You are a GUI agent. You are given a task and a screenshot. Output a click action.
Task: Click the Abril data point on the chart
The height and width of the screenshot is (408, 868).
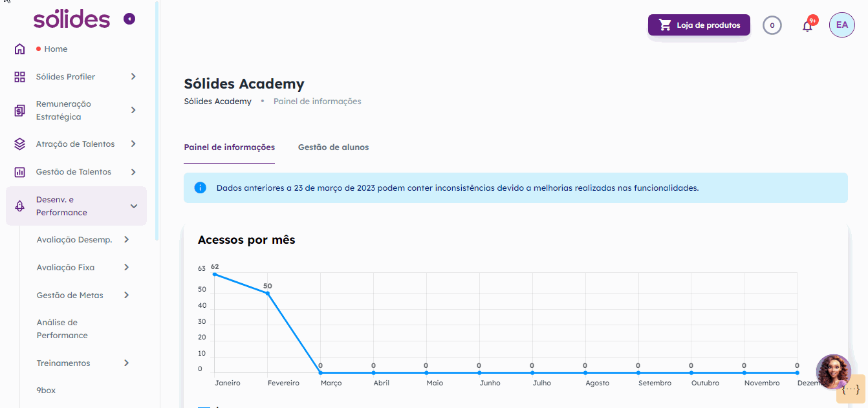point(373,373)
